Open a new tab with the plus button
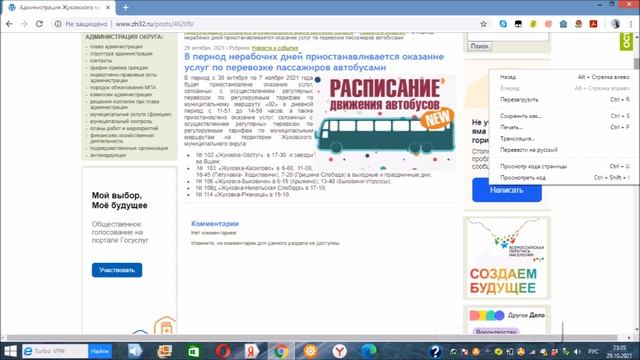This screenshot has width=640, height=360. pyautogui.click(x=125, y=7)
